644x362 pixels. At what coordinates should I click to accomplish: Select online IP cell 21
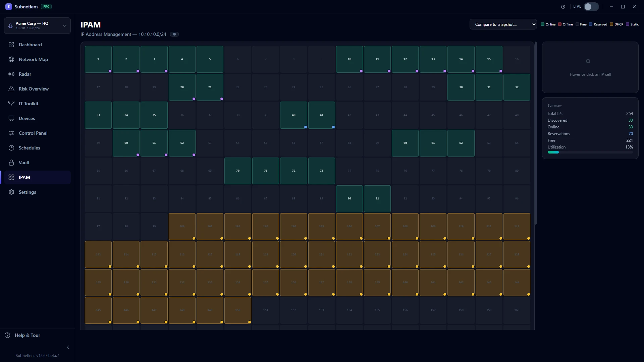(x=210, y=87)
